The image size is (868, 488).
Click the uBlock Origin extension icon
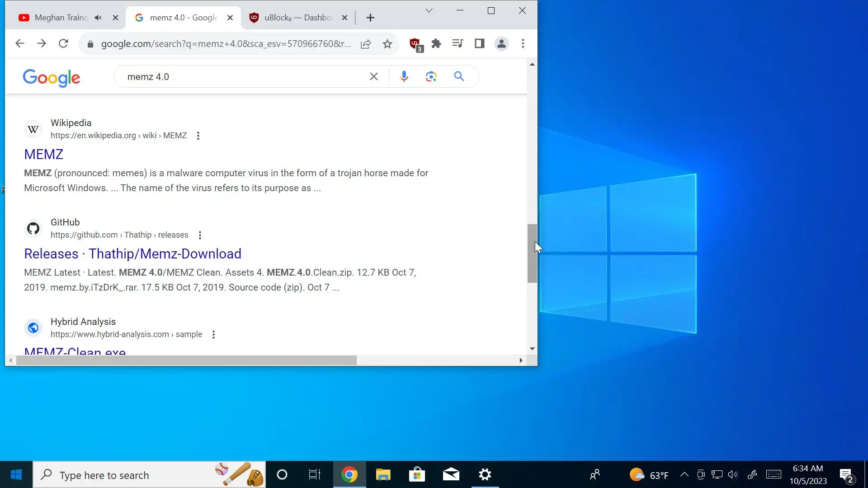click(415, 44)
